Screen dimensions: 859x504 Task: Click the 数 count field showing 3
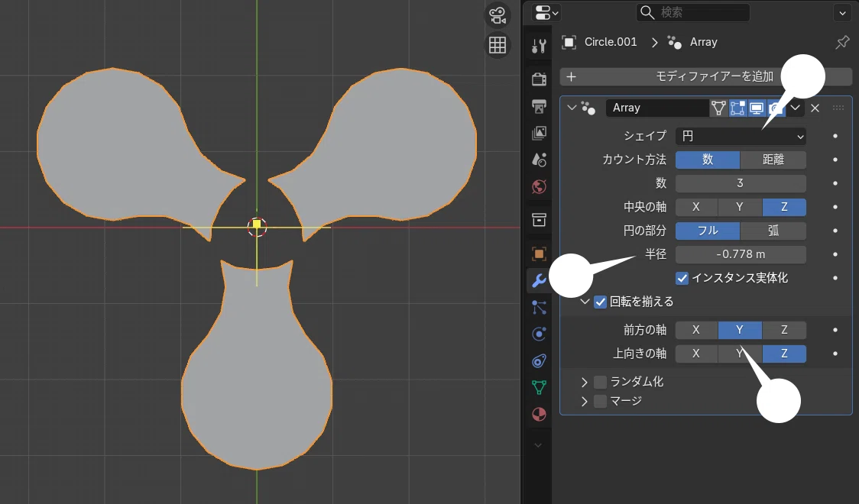[x=741, y=183]
